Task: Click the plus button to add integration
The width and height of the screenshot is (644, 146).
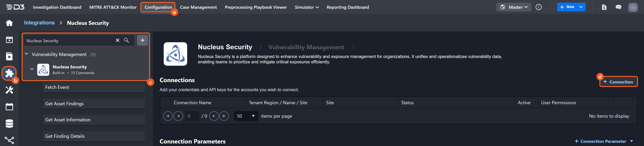Action: [142, 40]
